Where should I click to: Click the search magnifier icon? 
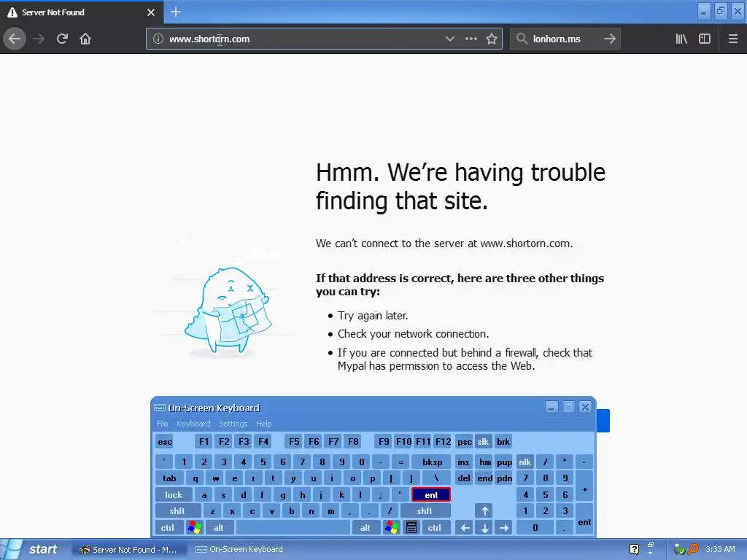coord(522,39)
